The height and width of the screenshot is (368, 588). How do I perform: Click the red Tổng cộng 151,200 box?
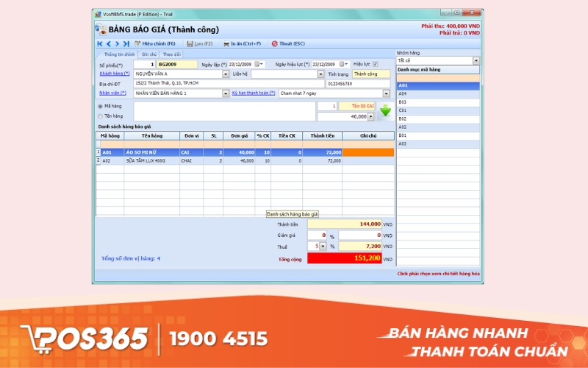344,258
